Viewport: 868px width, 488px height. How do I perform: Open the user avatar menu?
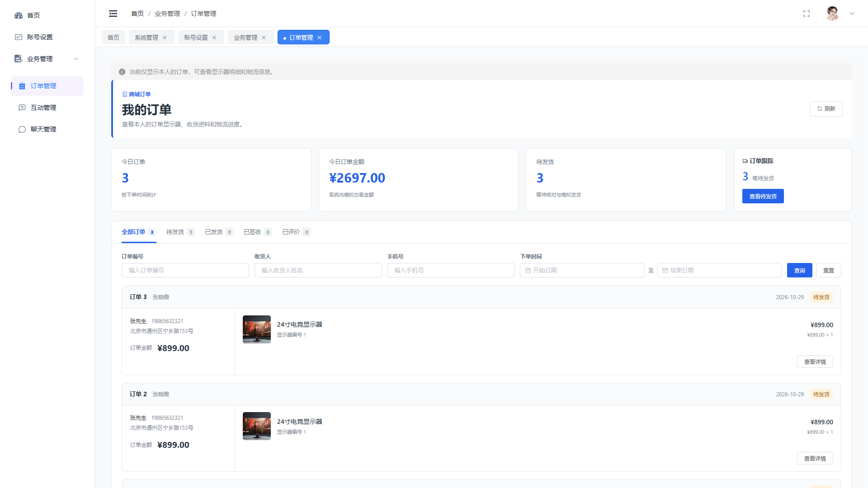coord(832,14)
